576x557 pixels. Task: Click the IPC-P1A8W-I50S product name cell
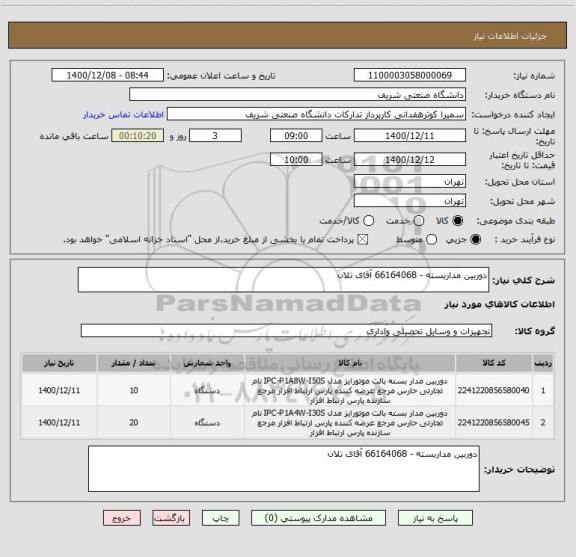pyautogui.click(x=350, y=390)
